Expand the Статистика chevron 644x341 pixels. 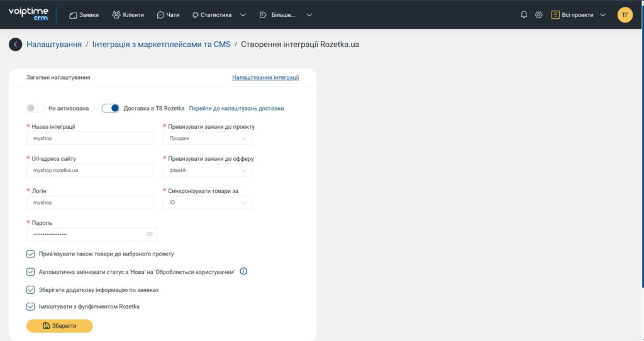pyautogui.click(x=243, y=15)
